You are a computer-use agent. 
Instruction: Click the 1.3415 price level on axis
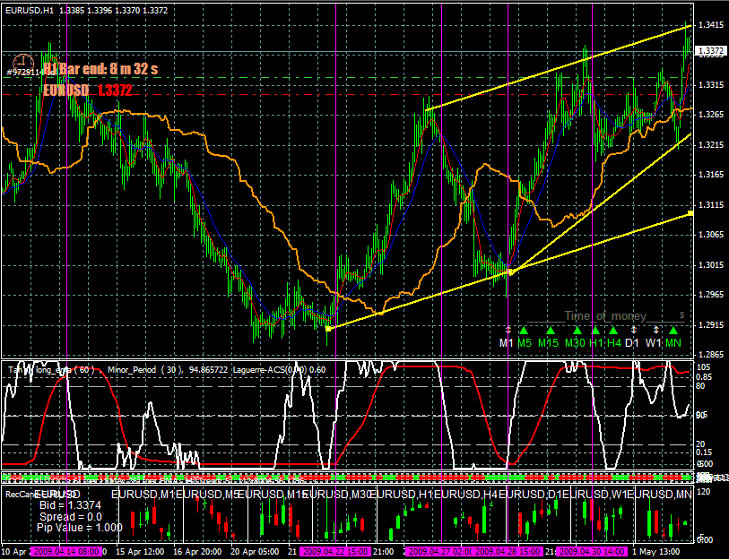tap(711, 25)
